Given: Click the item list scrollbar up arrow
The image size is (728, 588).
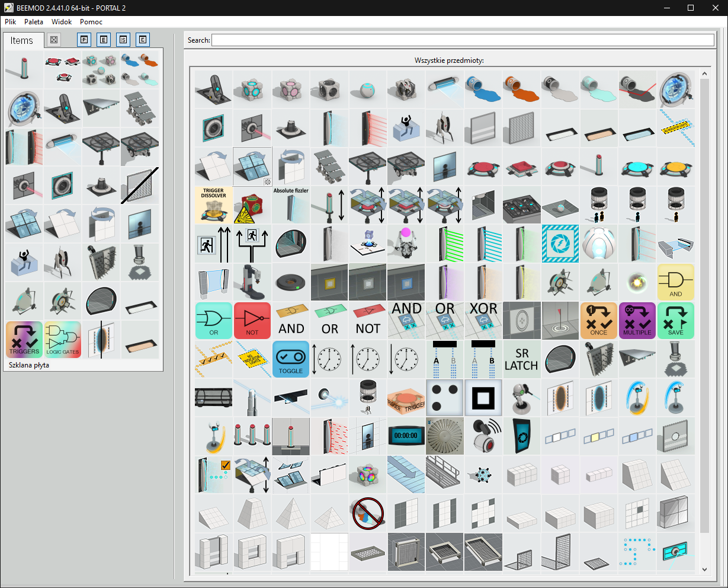Looking at the screenshot, I should pyautogui.click(x=704, y=74).
